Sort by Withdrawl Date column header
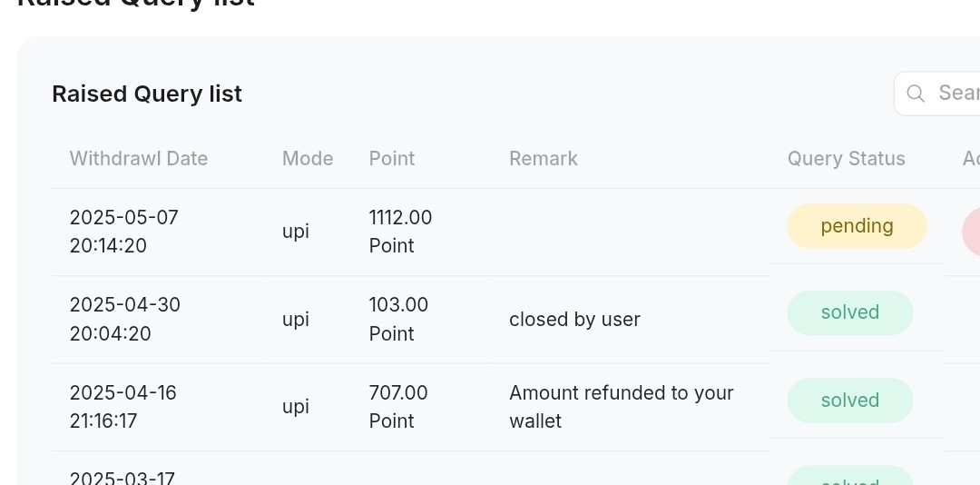980x485 pixels. 138,158
